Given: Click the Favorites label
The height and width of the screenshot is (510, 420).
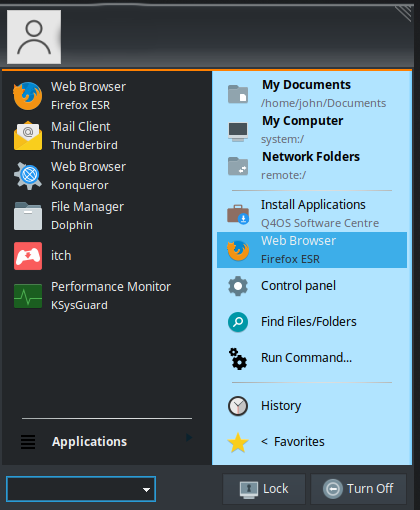Looking at the screenshot, I should pyautogui.click(x=299, y=442).
